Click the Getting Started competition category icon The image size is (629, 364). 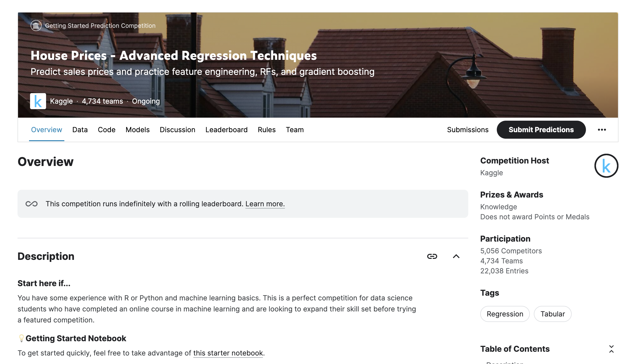pos(36,26)
